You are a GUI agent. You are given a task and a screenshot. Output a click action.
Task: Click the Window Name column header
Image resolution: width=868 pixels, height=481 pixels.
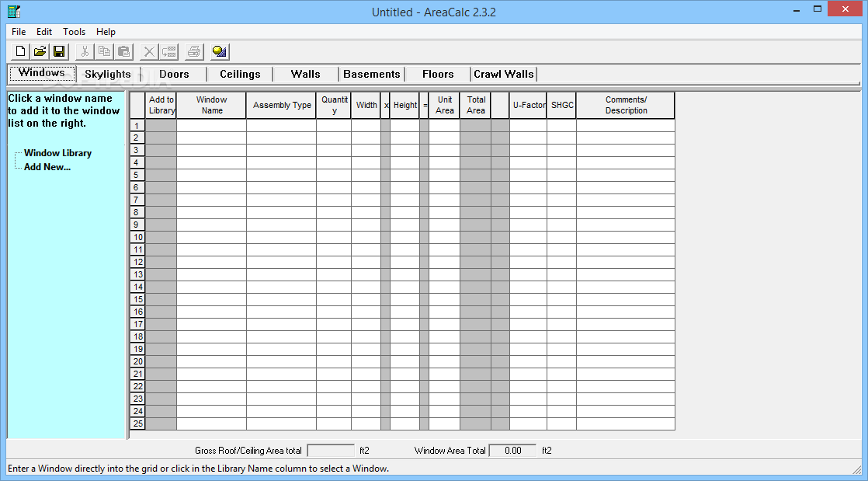211,105
